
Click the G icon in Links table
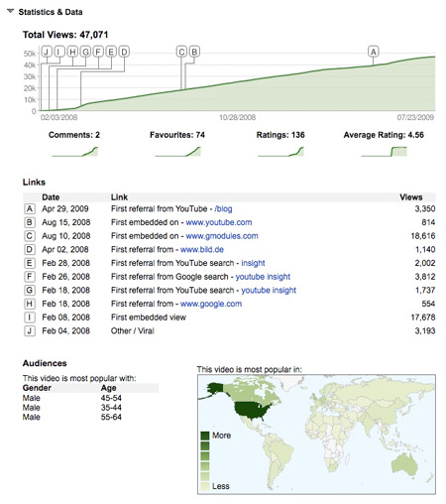[x=30, y=291]
